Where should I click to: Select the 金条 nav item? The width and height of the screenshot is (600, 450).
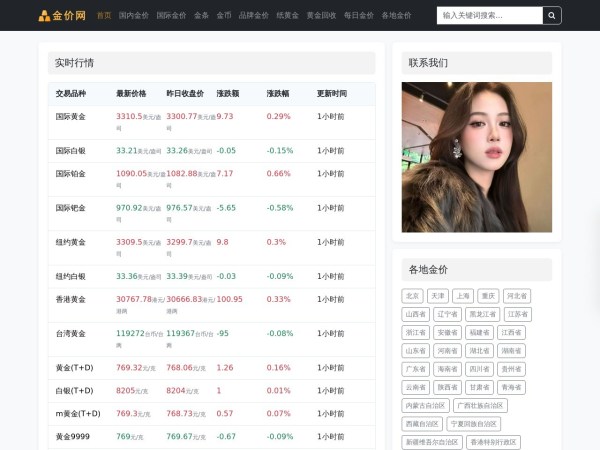202,16
